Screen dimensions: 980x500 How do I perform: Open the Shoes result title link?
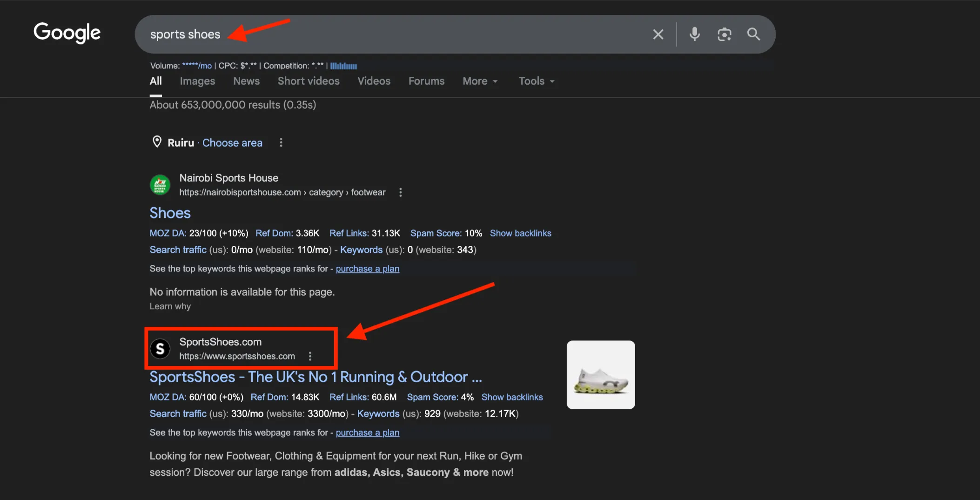(170, 213)
